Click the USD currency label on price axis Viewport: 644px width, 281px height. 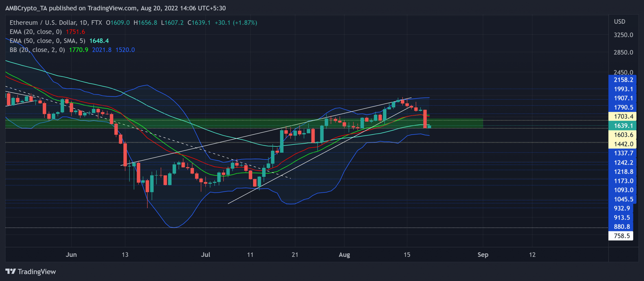[x=619, y=22]
